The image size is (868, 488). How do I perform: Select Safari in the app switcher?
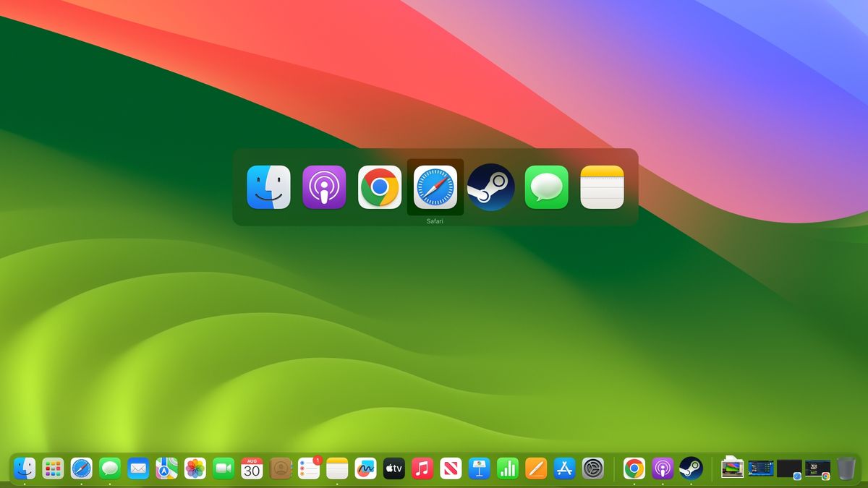(435, 187)
